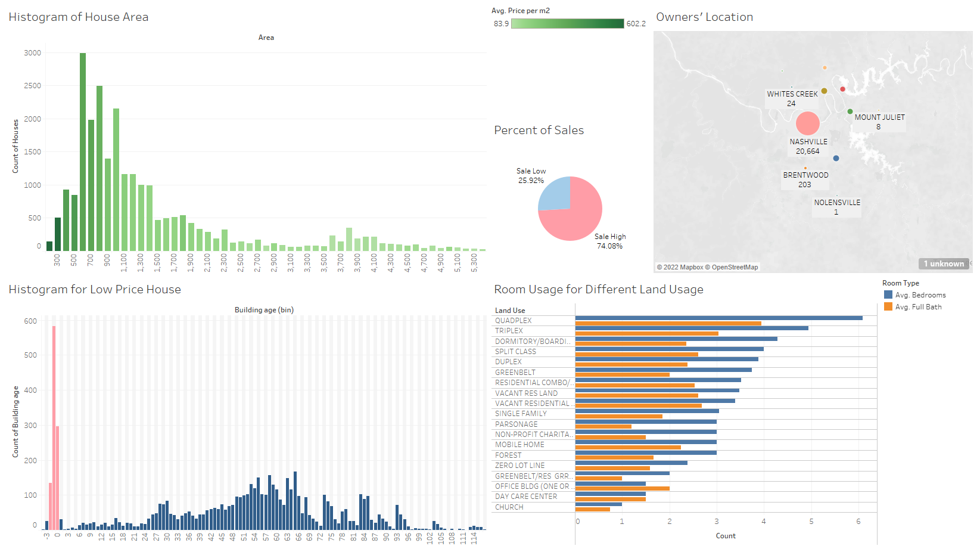Select the blue dot southeast of Nashville

pyautogui.click(x=836, y=159)
